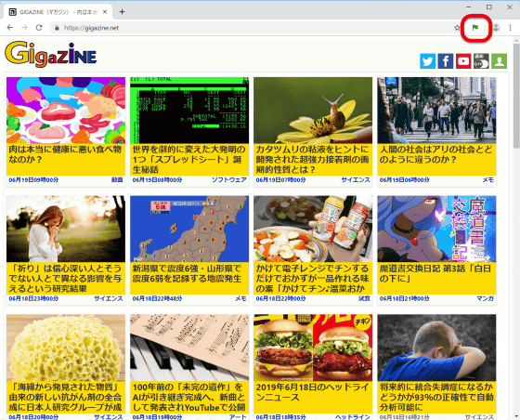The image size is (520, 420).
Task: Open the meat health article thumbnail
Action: 66,111
